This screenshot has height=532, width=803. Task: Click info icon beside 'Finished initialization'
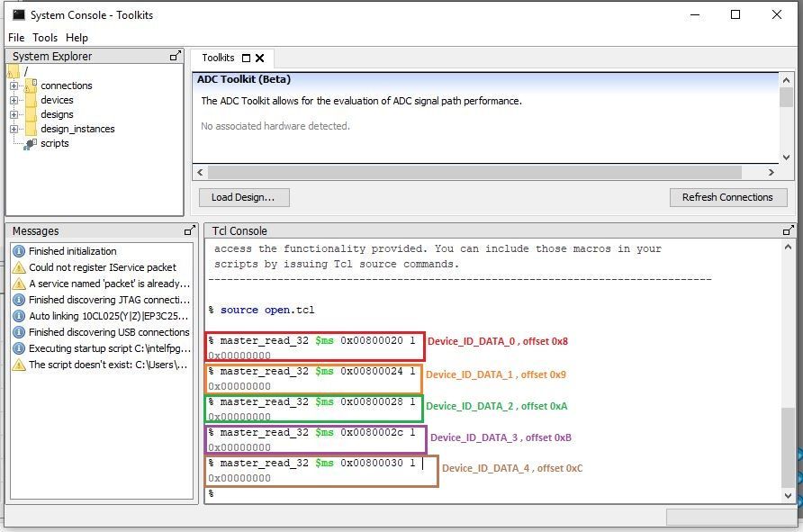point(19,251)
